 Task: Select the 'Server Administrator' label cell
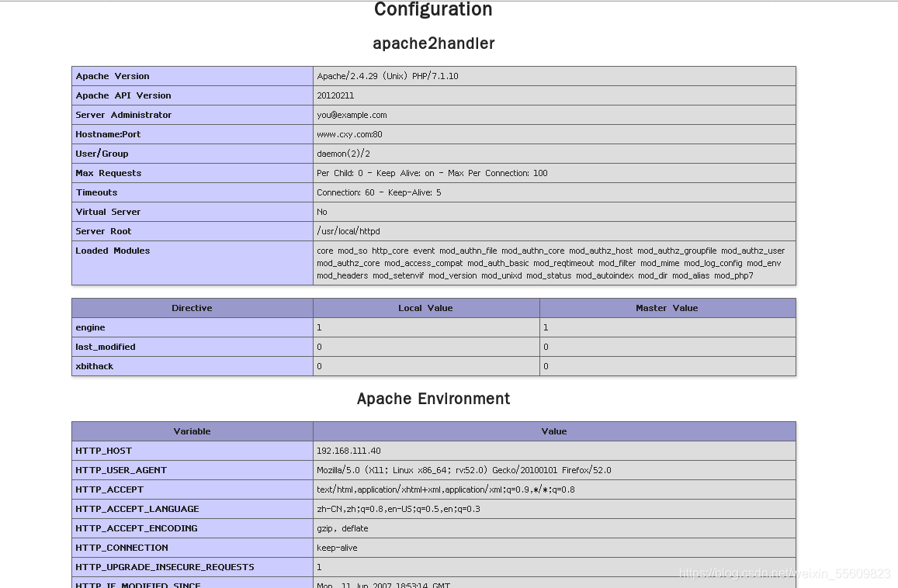click(192, 115)
